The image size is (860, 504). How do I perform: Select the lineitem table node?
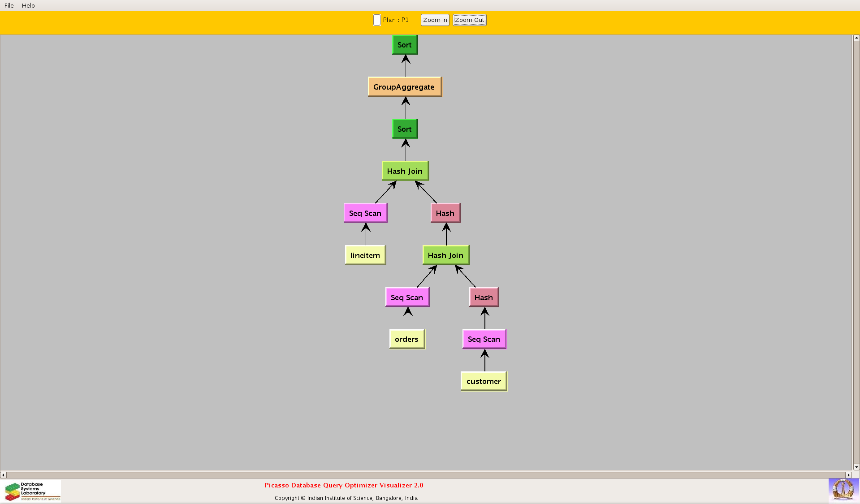coord(365,255)
